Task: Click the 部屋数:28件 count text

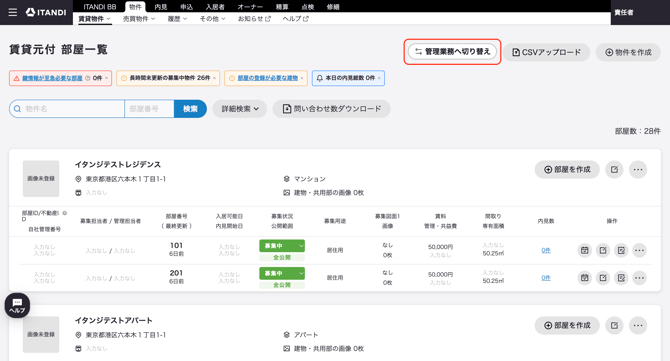Action: click(638, 131)
